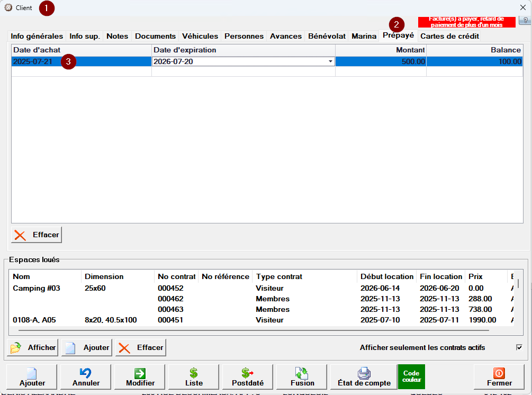Click Effacer button under prepaid list
532x395 pixels.
click(x=37, y=235)
